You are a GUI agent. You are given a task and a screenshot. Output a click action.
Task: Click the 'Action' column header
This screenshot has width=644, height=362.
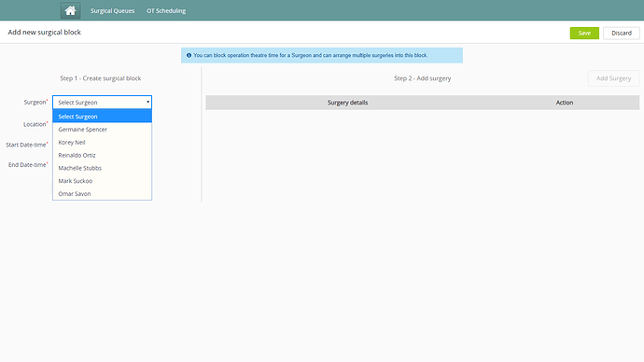[565, 103]
